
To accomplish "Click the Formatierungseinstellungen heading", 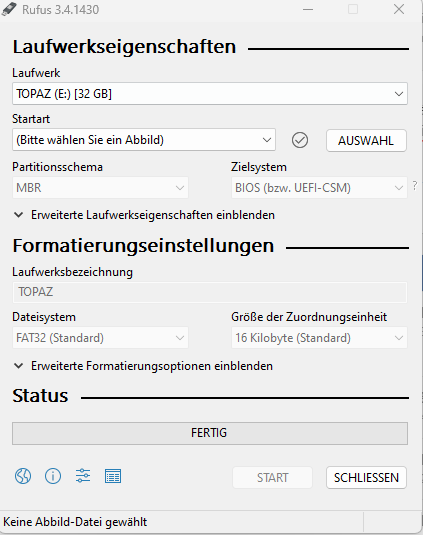I will (143, 246).
